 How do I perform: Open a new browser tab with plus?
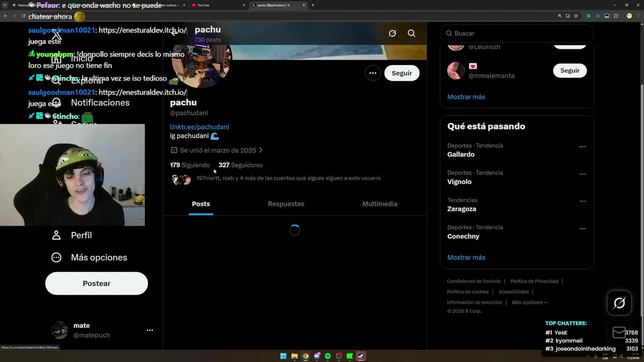coord(313,5)
